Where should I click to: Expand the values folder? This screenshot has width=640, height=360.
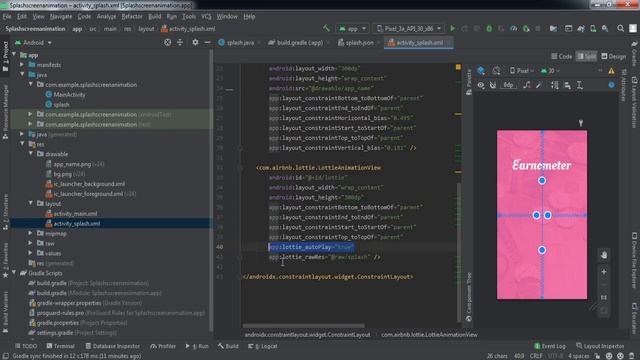click(31, 253)
